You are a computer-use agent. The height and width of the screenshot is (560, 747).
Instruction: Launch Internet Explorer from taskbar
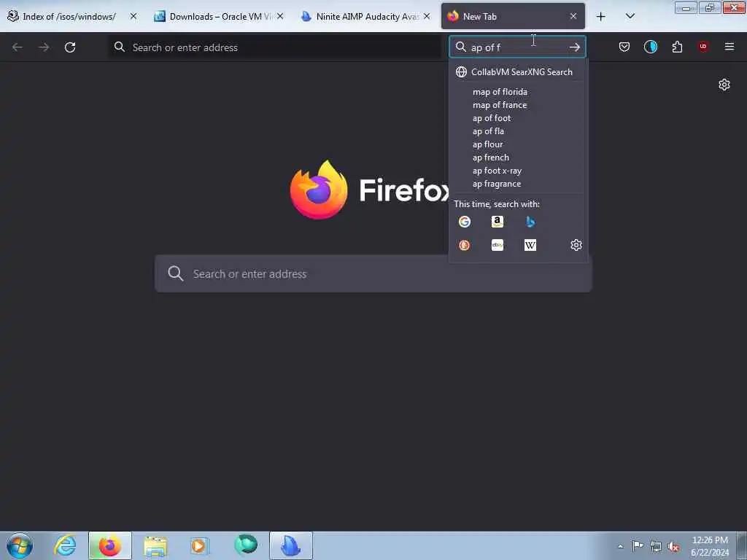point(65,545)
